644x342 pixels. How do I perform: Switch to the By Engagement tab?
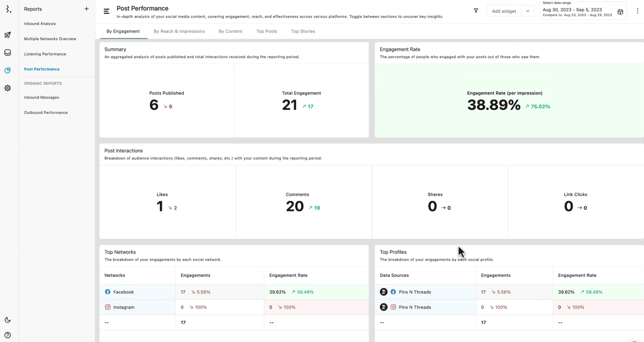[123, 31]
